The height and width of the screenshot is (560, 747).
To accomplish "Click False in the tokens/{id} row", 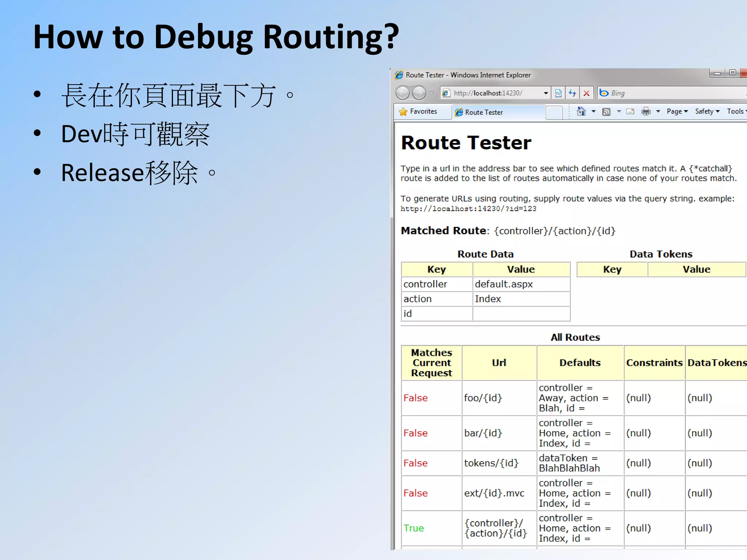I will pyautogui.click(x=415, y=463).
